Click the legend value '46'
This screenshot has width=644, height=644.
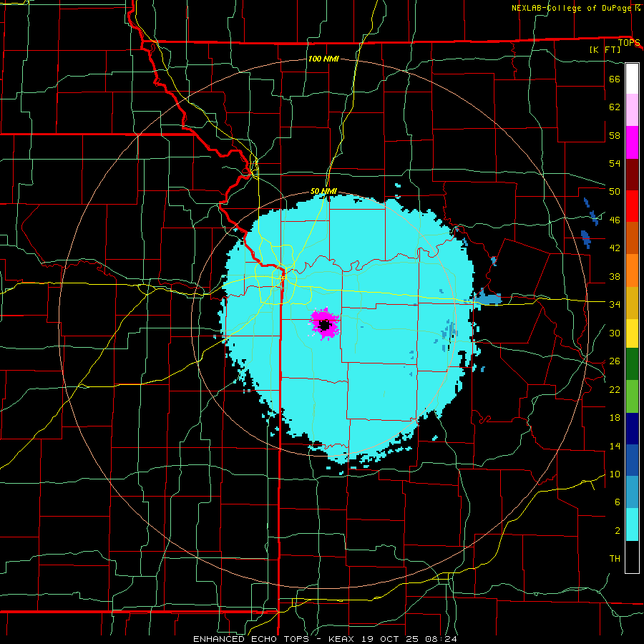(x=615, y=220)
